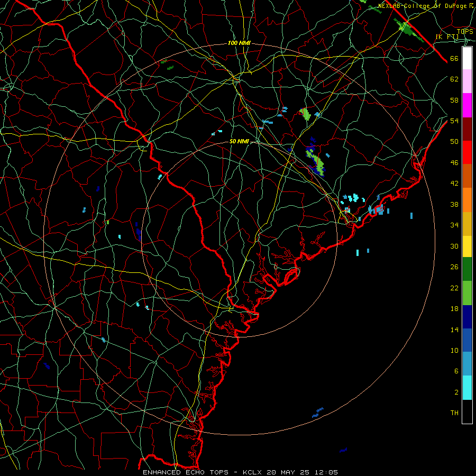Viewport: 476px width, 476px height.
Task: Click the "50 NMI" range ring label
Action: coord(239,141)
